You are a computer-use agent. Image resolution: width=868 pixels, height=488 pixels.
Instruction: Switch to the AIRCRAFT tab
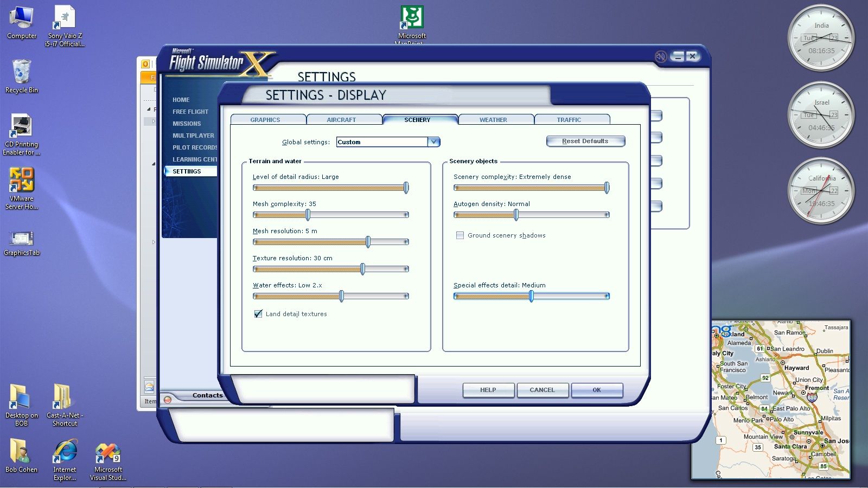point(341,120)
